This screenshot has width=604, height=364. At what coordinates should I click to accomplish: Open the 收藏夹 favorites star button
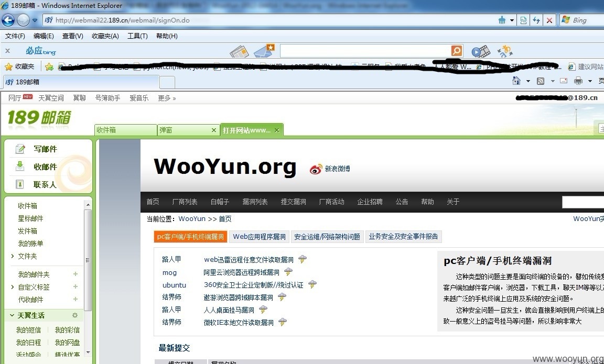coord(19,67)
